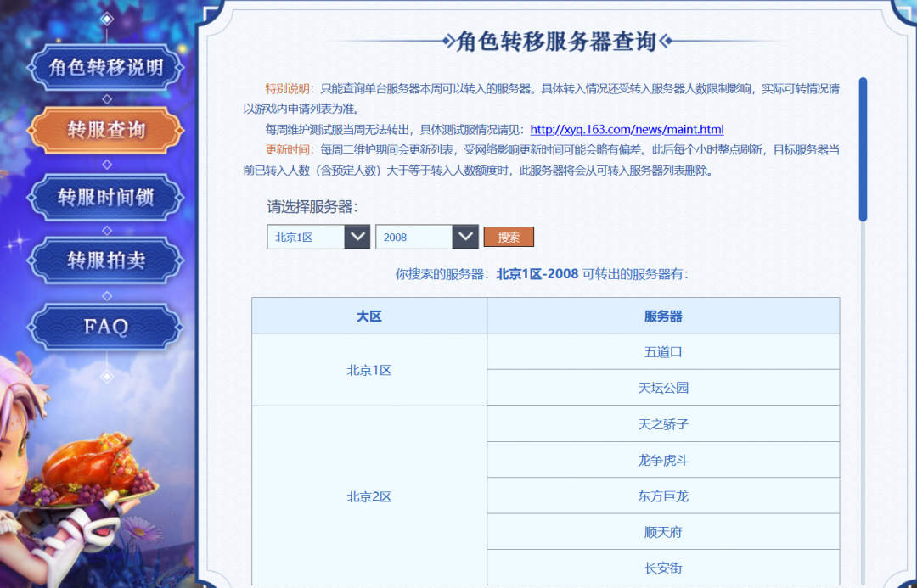Click the 东方巨龙 server link
Screen dimensions: 917x588
pos(662,496)
